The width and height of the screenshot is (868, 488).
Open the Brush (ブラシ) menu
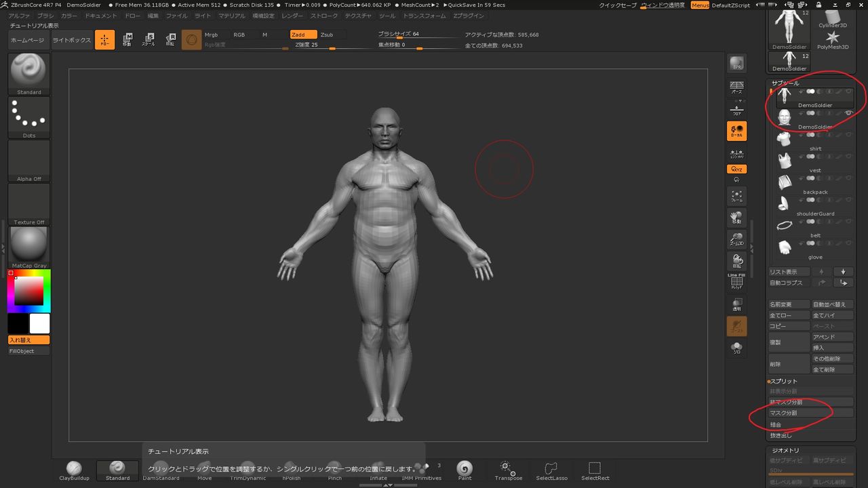click(45, 16)
